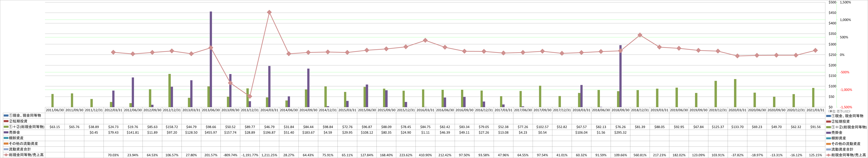Click the tallest purple bar at 2013/06/30
This screenshot has height=158, width=868.
click(x=211, y=59)
